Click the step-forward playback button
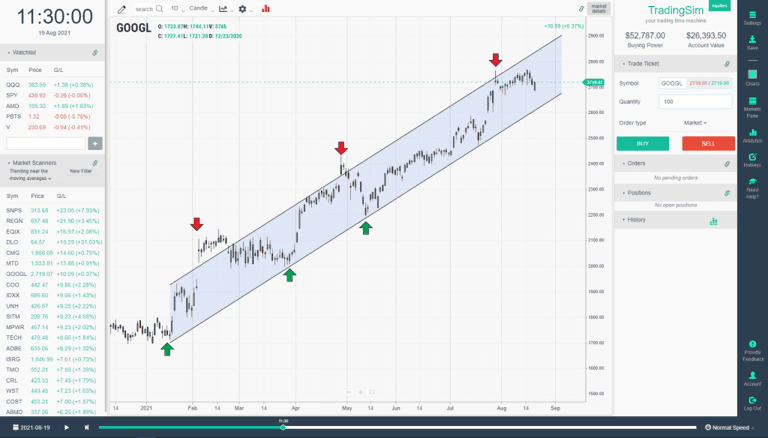The height and width of the screenshot is (438, 768). (x=87, y=427)
